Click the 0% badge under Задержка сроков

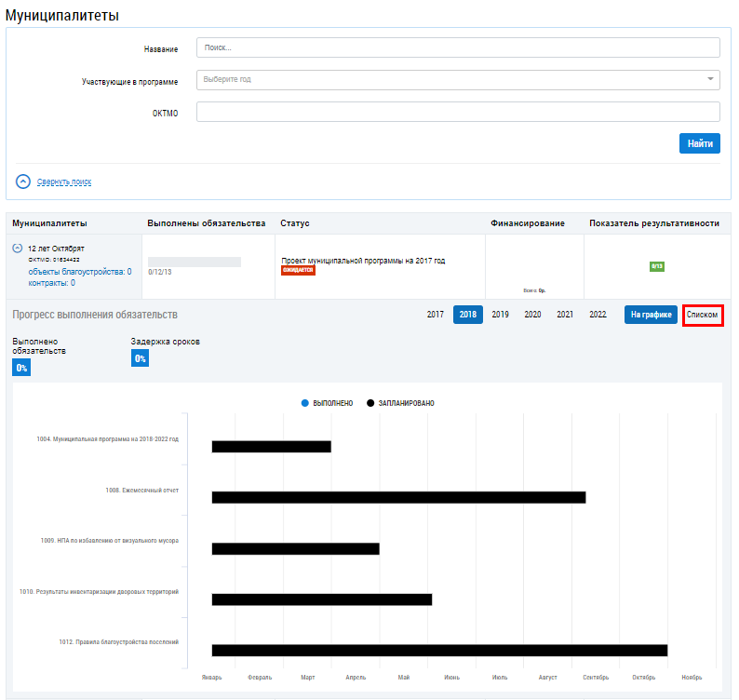pos(140,358)
